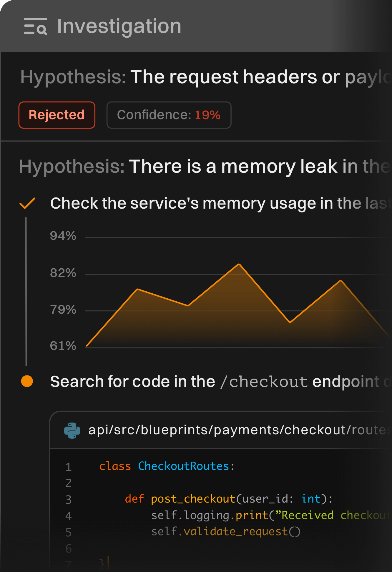Viewport: 392px width, 572px height.
Task: Open the step about searching /checkout code
Action: click(218, 382)
